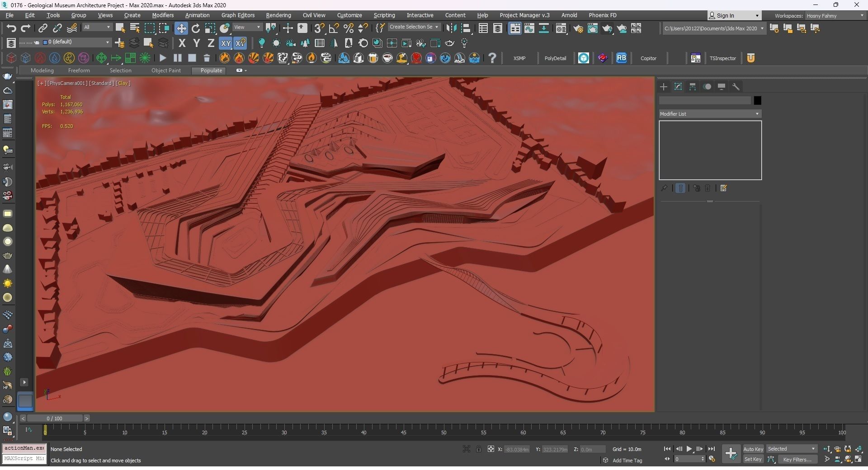
Task: Click the Undo arrow icon
Action: point(11,28)
